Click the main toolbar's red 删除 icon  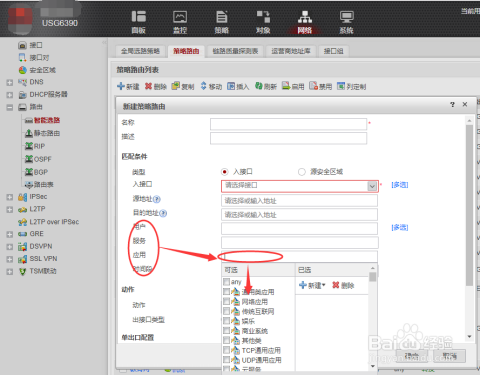point(148,86)
